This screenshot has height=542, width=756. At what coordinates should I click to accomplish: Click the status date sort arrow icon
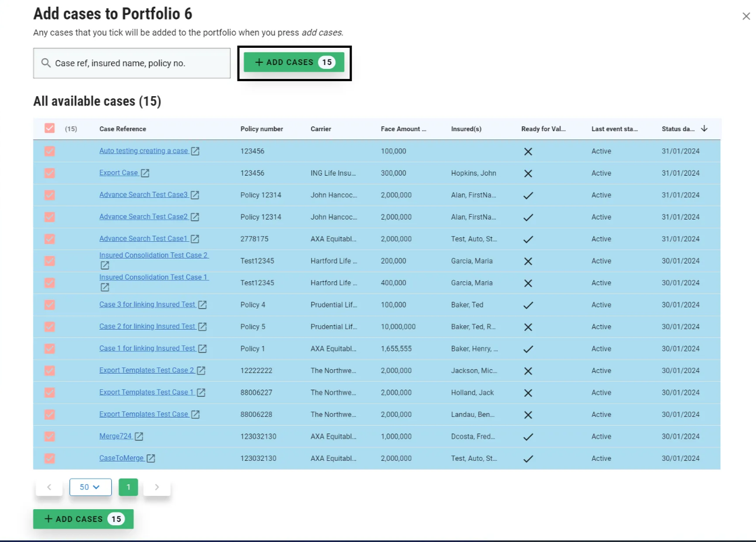[704, 129]
